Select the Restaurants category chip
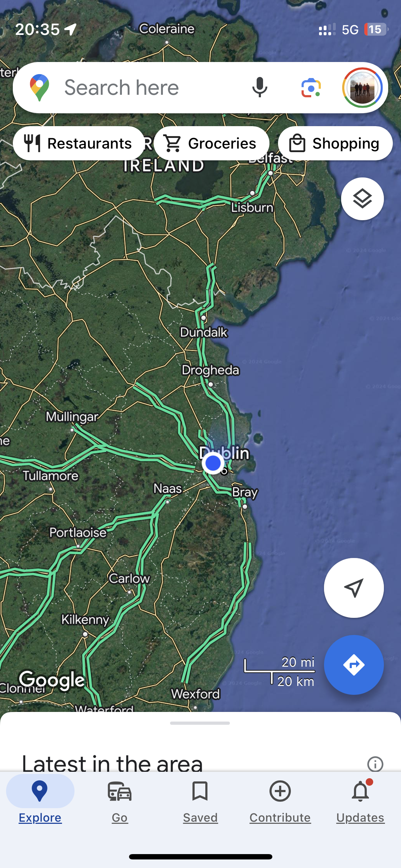 78,143
